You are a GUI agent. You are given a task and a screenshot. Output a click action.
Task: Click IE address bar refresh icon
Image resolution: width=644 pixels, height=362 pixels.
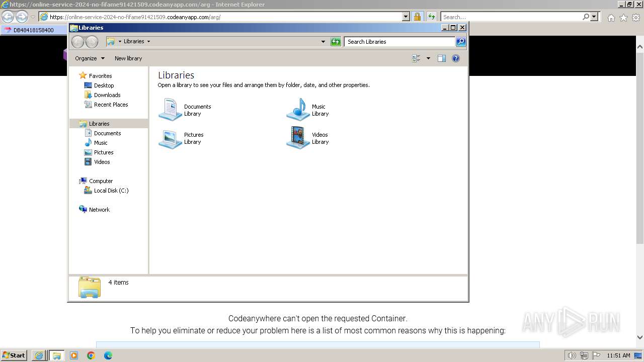(431, 17)
